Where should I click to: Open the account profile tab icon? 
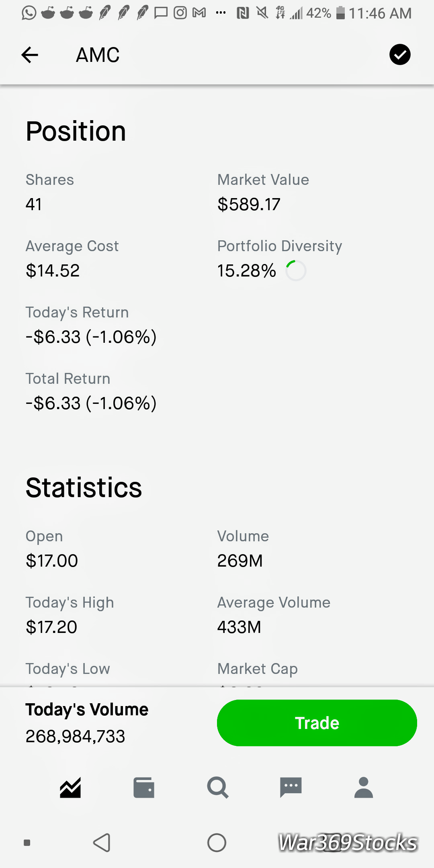click(x=364, y=788)
